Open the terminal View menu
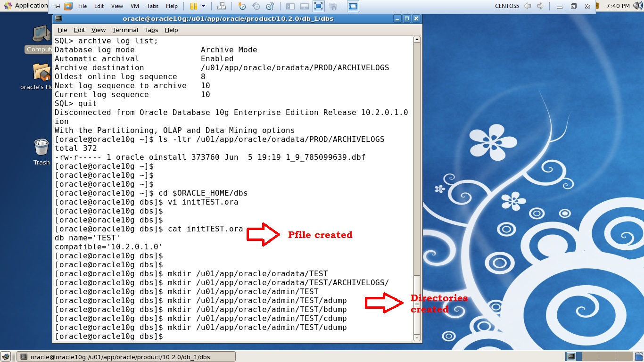Viewport: 644px width, 362px height. tap(99, 30)
